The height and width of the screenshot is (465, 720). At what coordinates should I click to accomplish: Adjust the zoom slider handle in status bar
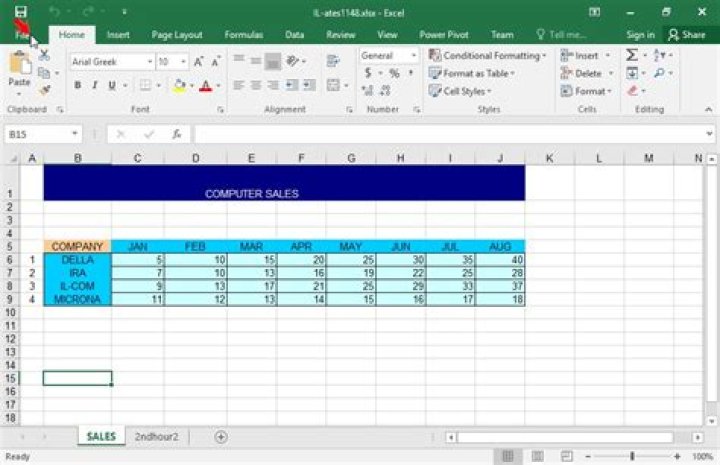coord(632,456)
